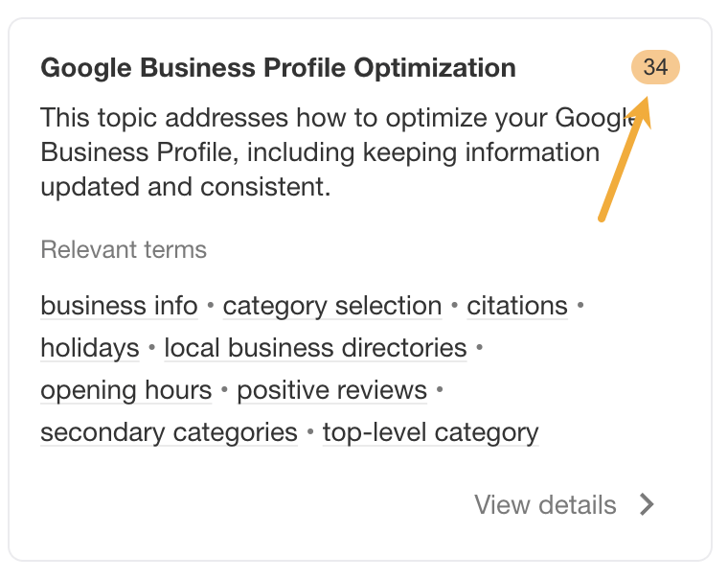This screenshot has width=728, height=579.
Task: Open the 'citations' term
Action: point(517,306)
